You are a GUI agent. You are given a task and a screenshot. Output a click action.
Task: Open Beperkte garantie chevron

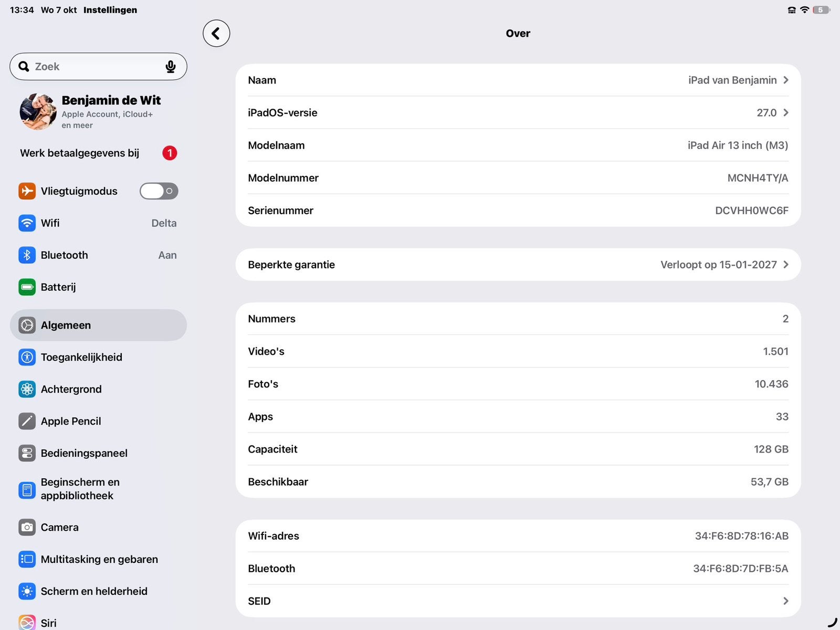click(x=786, y=265)
